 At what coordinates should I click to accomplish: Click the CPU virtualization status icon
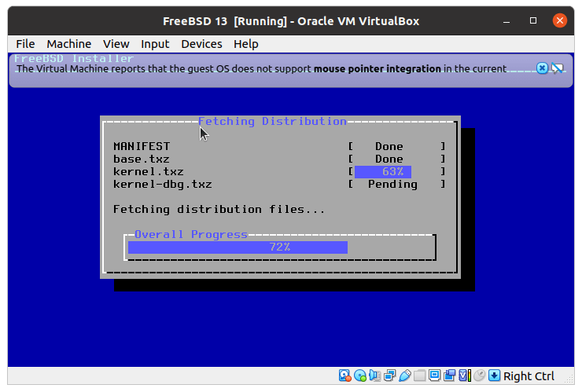(464, 376)
